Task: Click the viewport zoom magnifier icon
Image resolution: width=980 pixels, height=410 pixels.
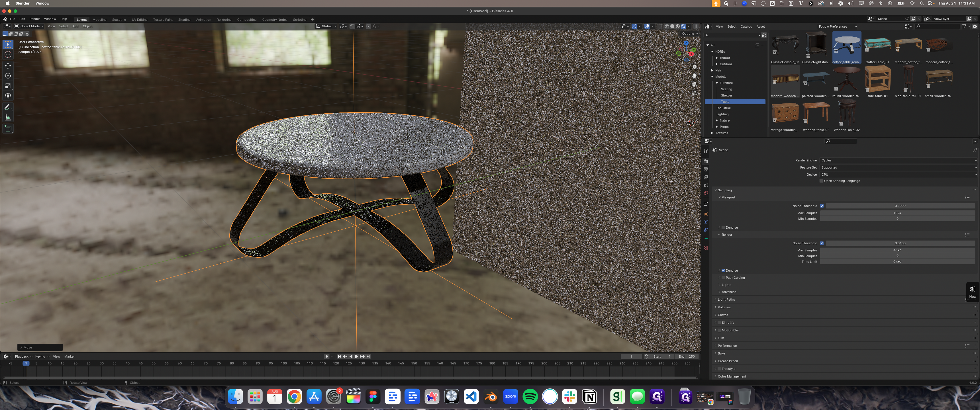Action: (x=694, y=67)
